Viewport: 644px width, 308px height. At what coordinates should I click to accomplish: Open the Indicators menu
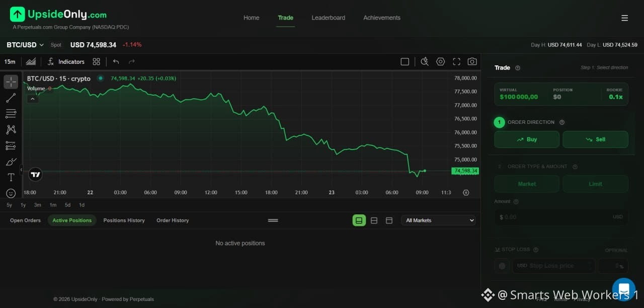(66, 61)
